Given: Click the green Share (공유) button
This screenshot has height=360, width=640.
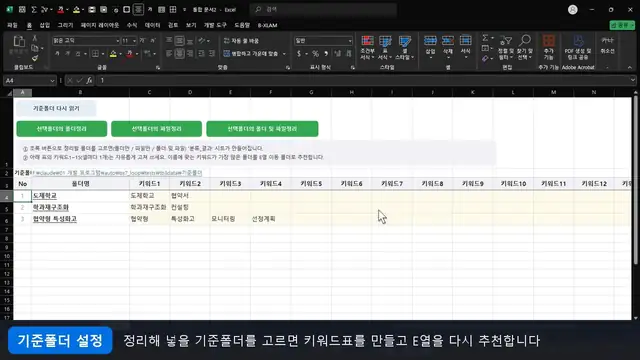Looking at the screenshot, I should pyautogui.click(x=622, y=25).
